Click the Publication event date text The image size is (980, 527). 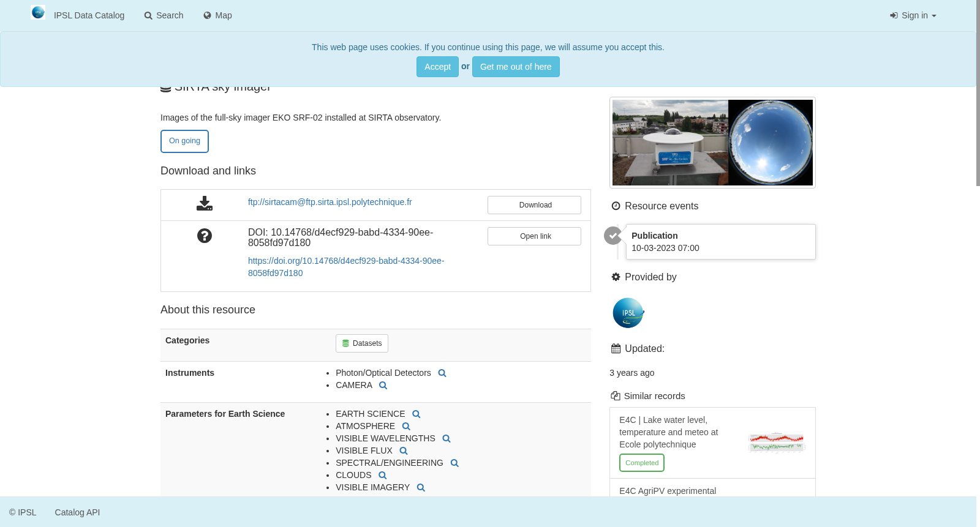pos(665,248)
